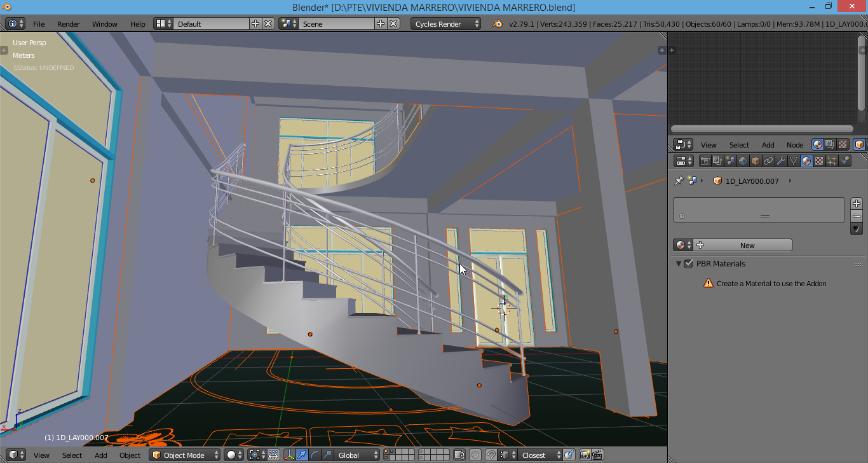Open the Render Layers properties tab
This screenshot has height=463, width=868.
pyautogui.click(x=717, y=161)
